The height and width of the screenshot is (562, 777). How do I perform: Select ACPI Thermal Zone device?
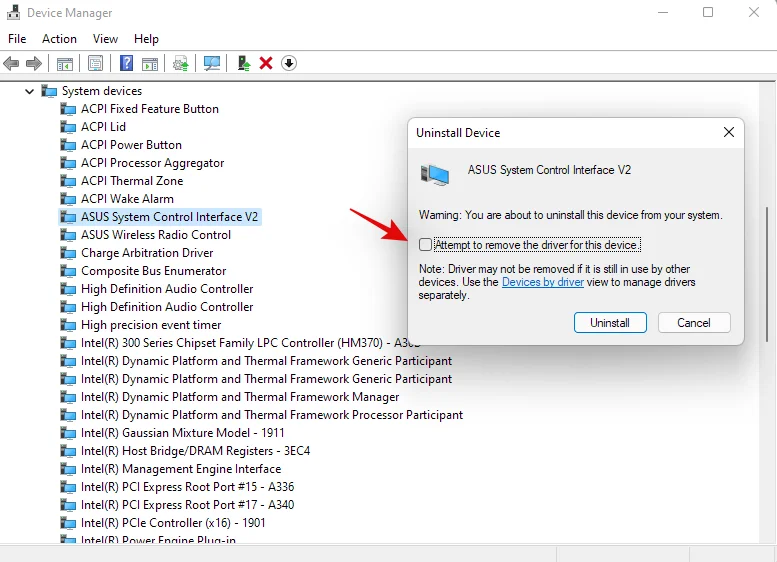pos(132,181)
